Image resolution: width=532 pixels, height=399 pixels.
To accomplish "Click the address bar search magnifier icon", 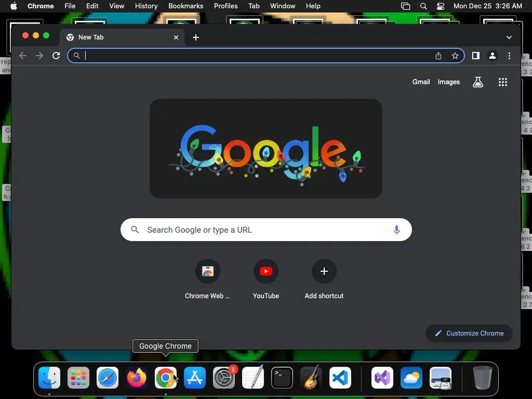I will pyautogui.click(x=77, y=56).
